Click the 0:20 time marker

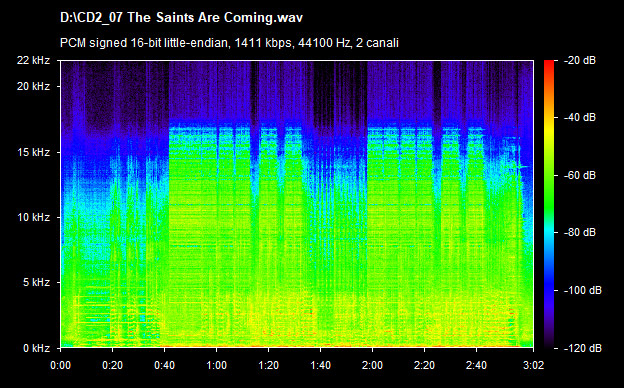113,365
